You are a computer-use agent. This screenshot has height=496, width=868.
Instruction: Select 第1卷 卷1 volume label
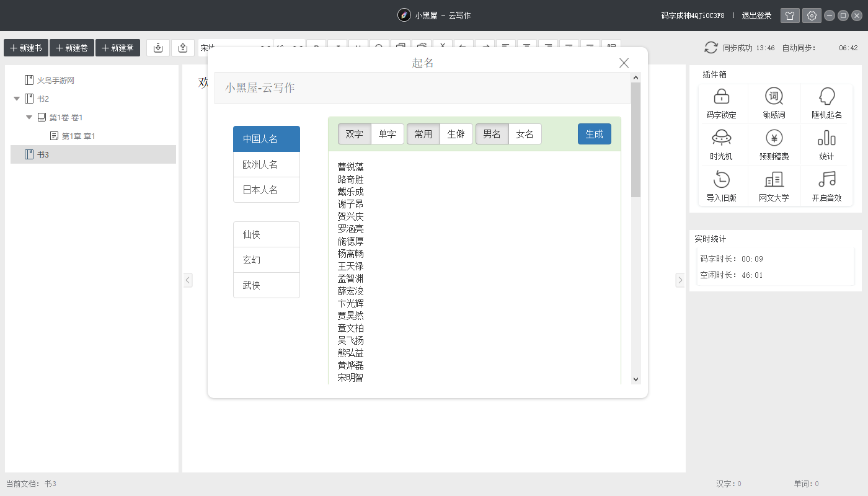[66, 117]
